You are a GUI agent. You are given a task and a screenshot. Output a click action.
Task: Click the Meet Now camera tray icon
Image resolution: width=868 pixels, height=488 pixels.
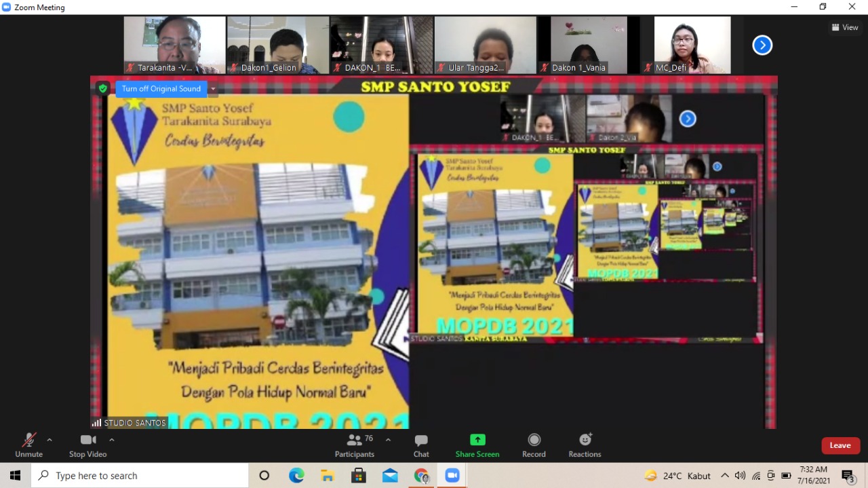tap(771, 476)
